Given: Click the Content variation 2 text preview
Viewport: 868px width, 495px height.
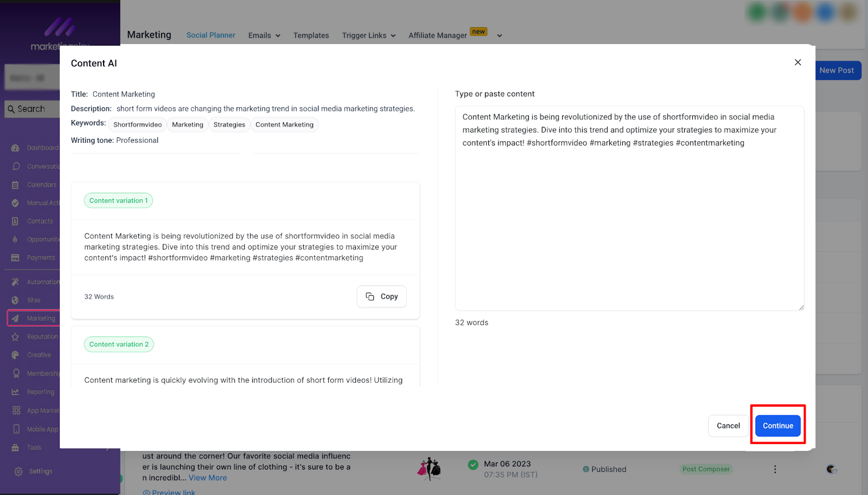Looking at the screenshot, I should click(244, 380).
